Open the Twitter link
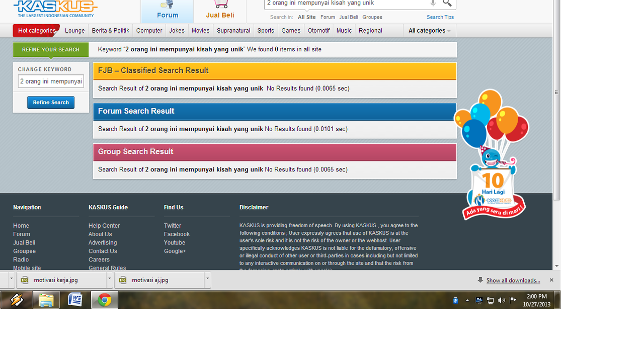The height and width of the screenshot is (362, 644). [x=173, y=226]
